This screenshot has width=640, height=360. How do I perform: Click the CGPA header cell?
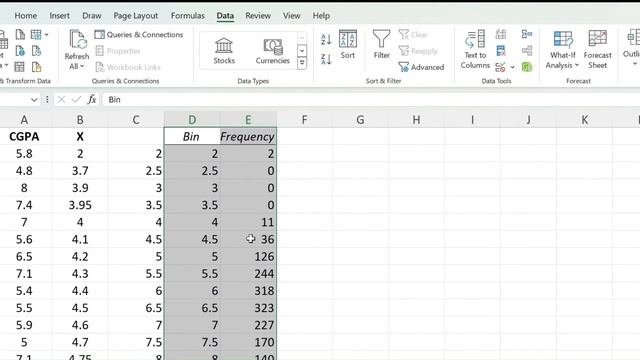pyautogui.click(x=24, y=136)
